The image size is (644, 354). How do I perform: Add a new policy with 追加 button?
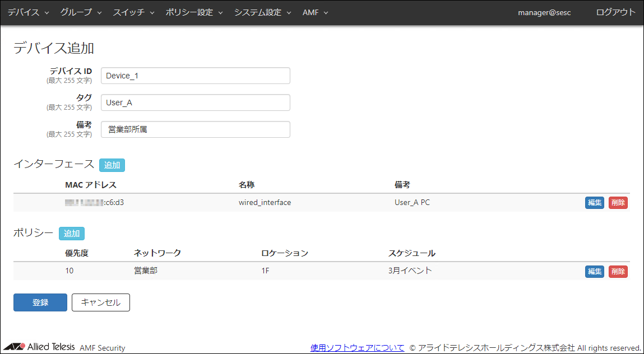coord(72,234)
